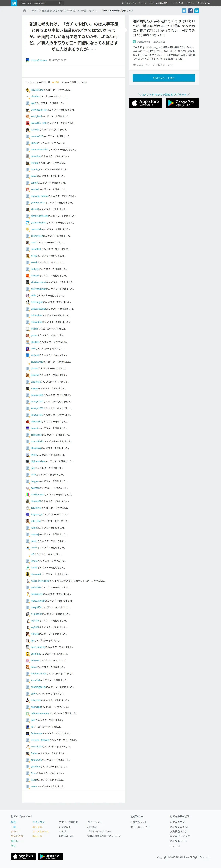
Task: Share on Twitter icon
Action: [x=184, y=11]
